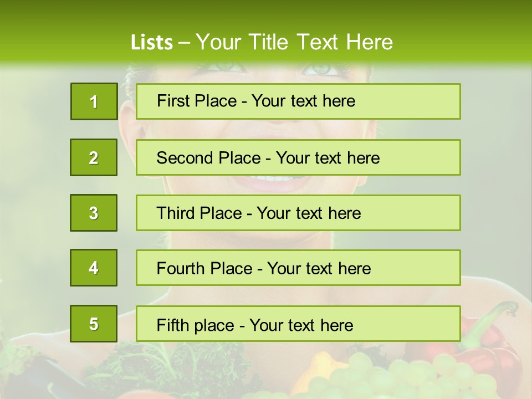Select the 'Fifth place - Your text here' bar

pos(298,324)
